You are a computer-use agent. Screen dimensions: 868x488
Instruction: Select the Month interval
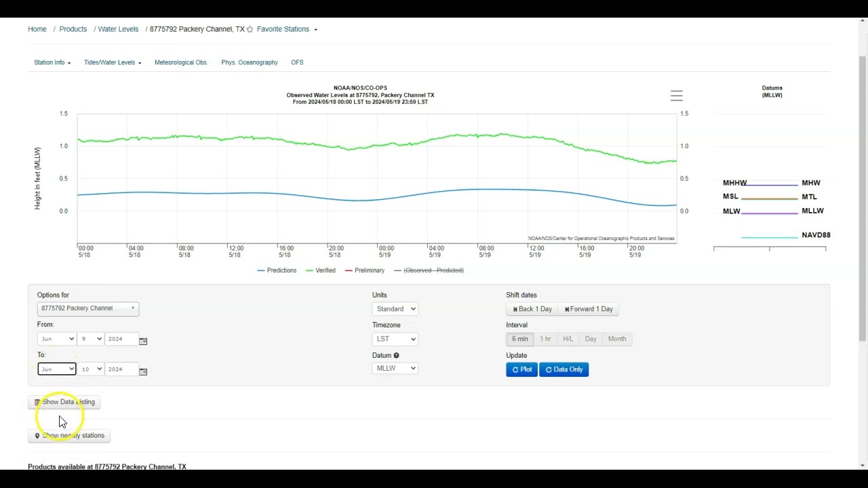click(x=617, y=339)
